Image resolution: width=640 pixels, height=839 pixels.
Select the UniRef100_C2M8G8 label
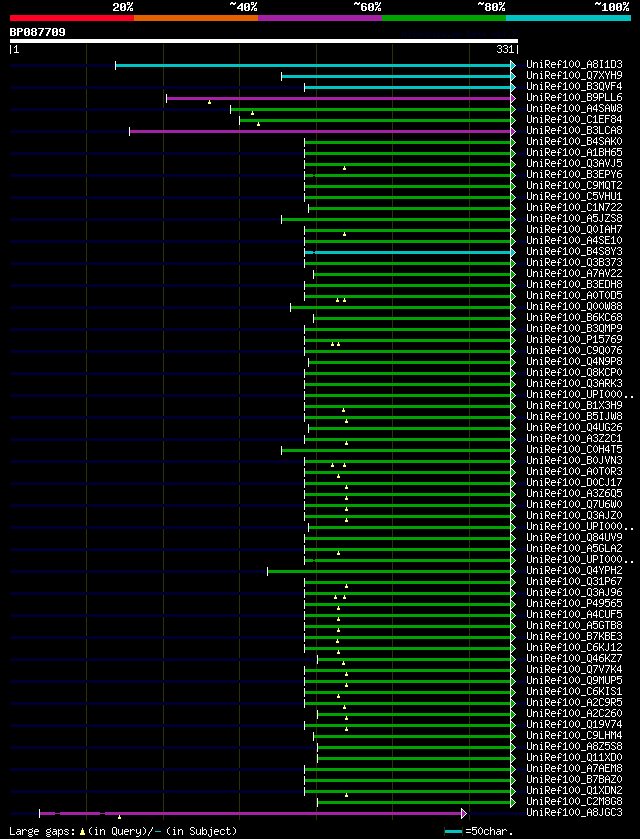(574, 802)
